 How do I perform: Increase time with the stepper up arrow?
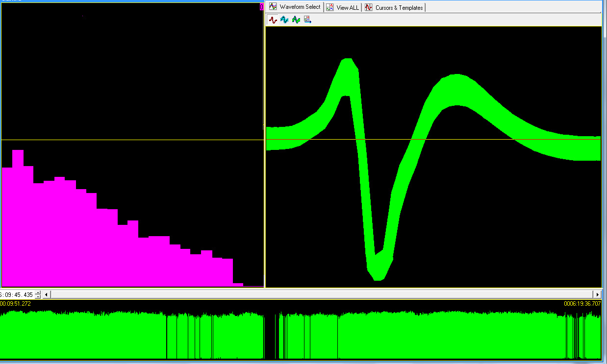(x=38, y=292)
